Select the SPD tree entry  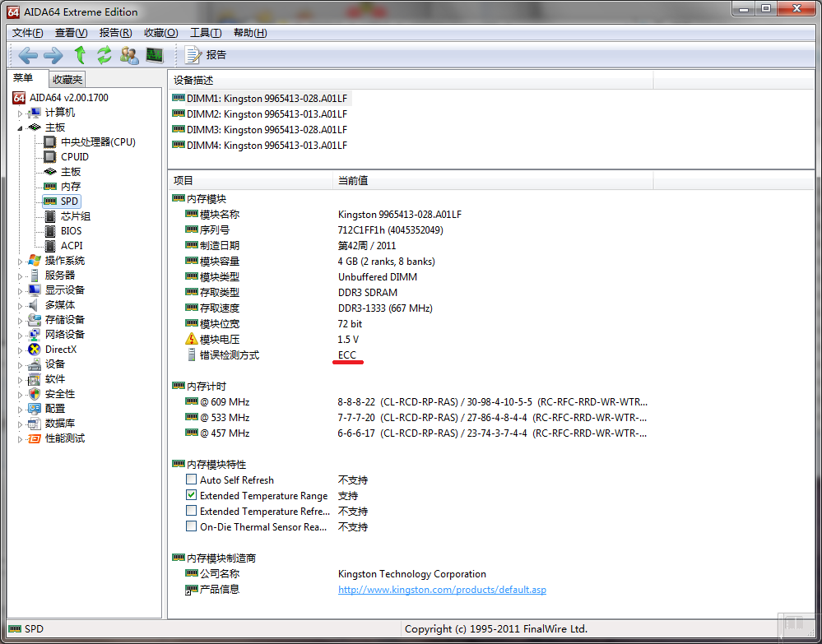pyautogui.click(x=68, y=202)
